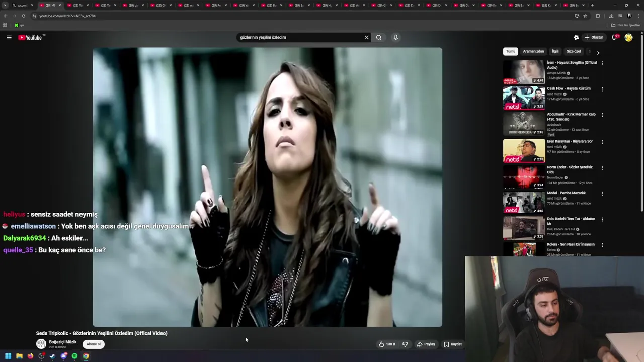Open Abdulkadir - Kırık Mermer Kalp thumbnail
This screenshot has width=644, height=362.
pyautogui.click(x=524, y=123)
